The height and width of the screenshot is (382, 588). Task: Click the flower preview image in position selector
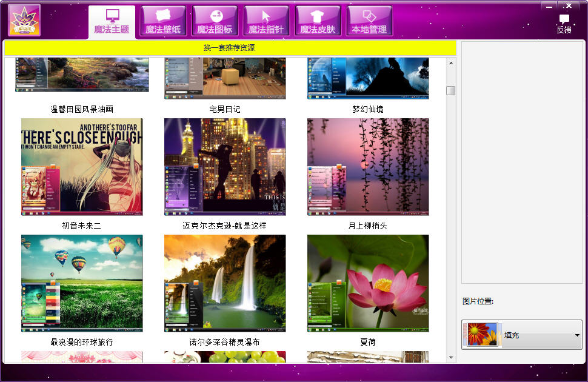(x=482, y=334)
